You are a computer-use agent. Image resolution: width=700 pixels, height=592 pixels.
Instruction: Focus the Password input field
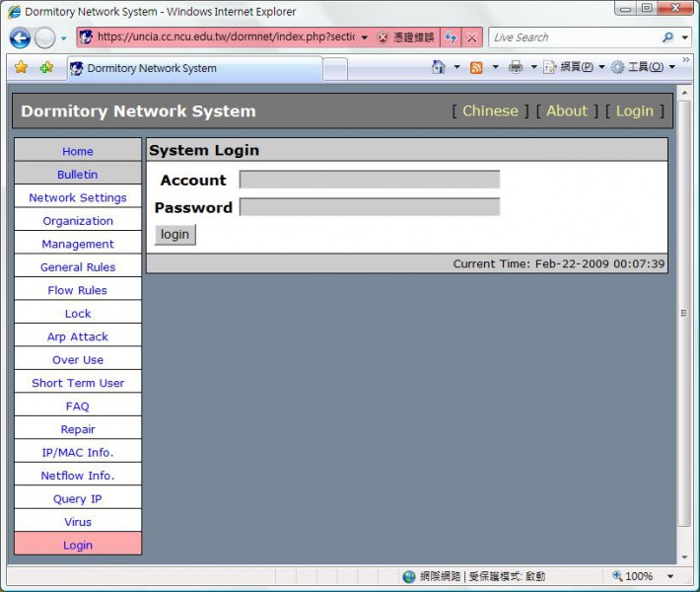369,207
